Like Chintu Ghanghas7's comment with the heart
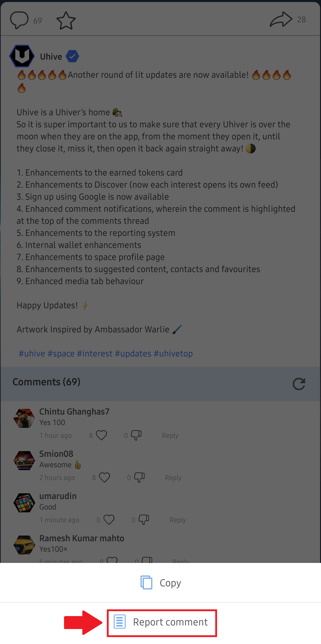 coord(101,435)
